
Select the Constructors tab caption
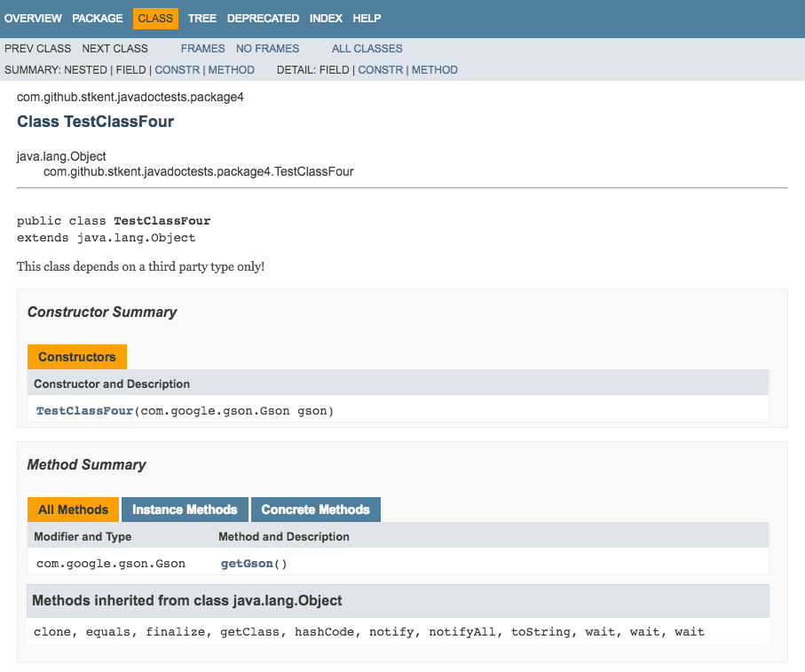(77, 357)
